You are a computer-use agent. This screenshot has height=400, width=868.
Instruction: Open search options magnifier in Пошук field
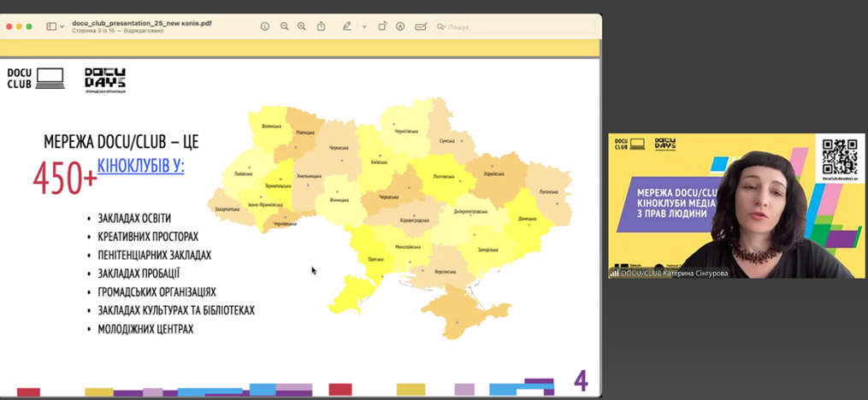coord(441,26)
